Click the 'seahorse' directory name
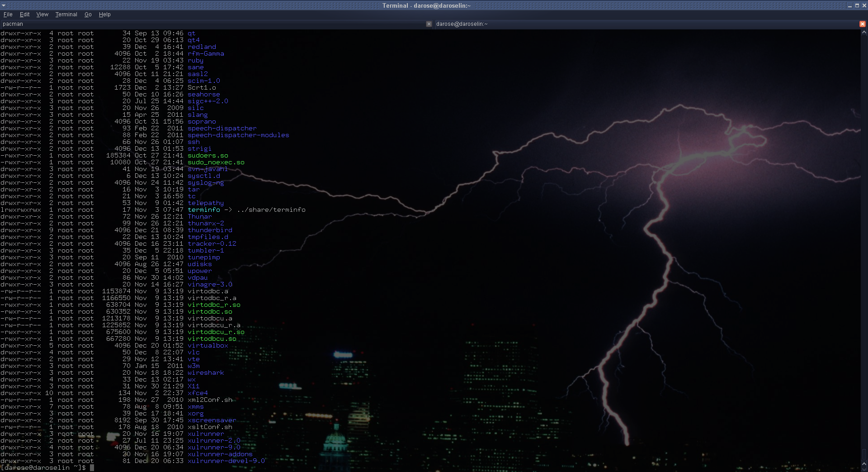The image size is (868, 472). (204, 94)
